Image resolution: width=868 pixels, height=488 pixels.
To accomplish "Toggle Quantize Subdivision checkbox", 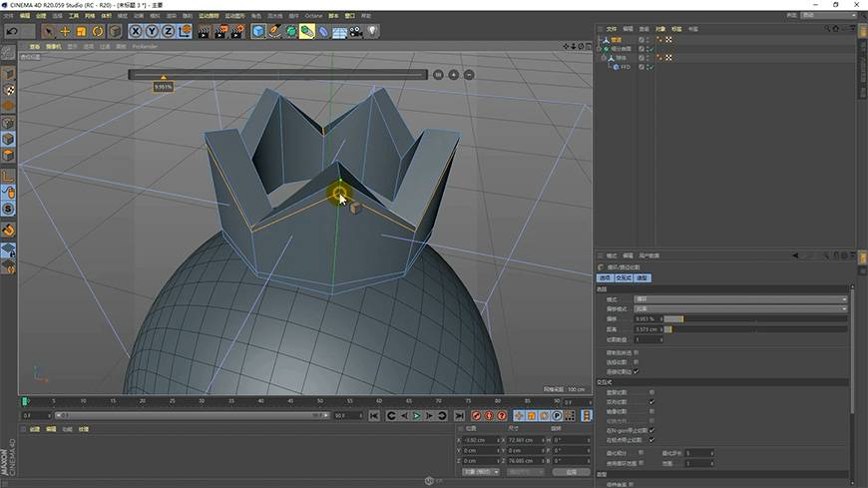I will click(x=641, y=453).
